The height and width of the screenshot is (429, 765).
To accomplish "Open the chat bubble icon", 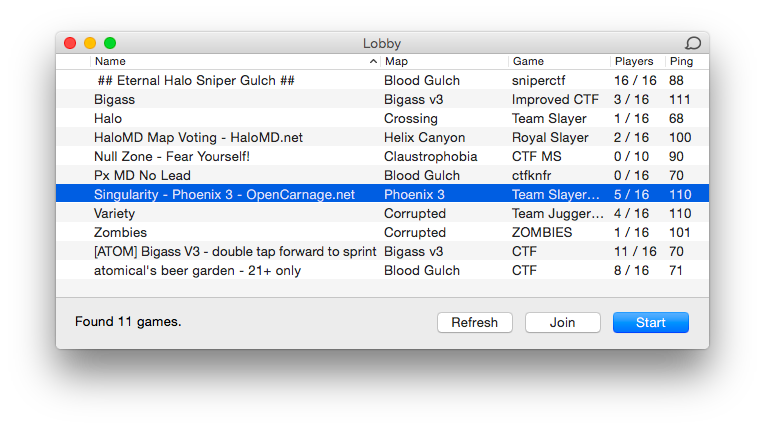I will coord(692,43).
